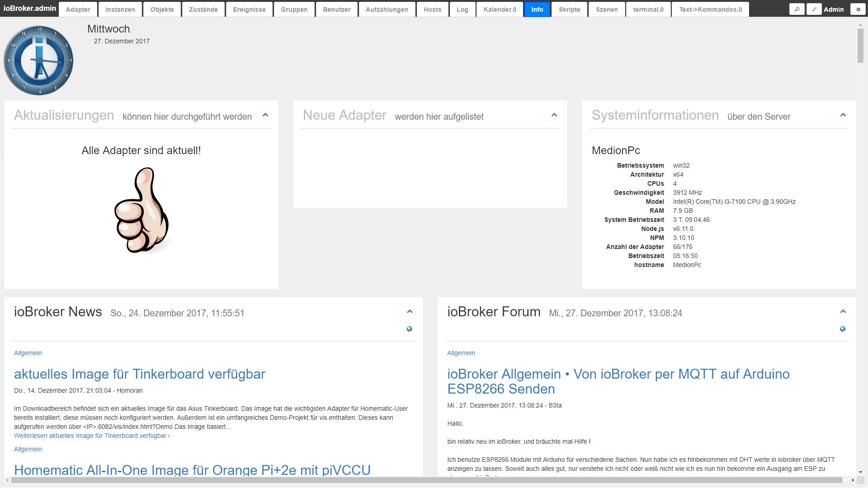Switch to Aufzählungen tab

pyautogui.click(x=387, y=9)
